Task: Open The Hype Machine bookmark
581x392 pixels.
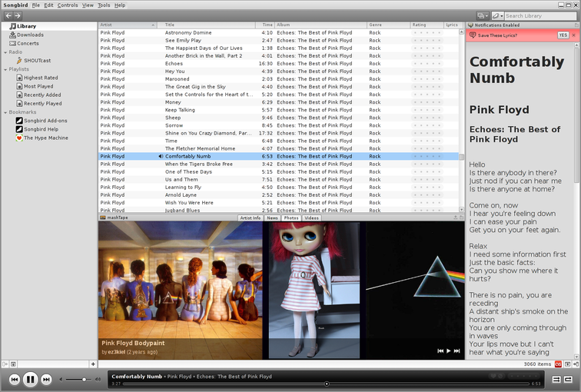Action: [45, 138]
